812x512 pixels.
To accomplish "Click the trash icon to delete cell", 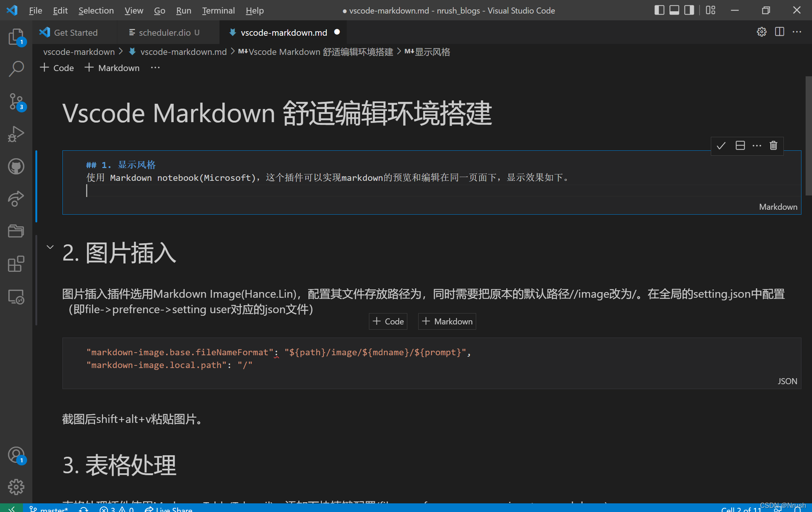I will click(x=773, y=145).
